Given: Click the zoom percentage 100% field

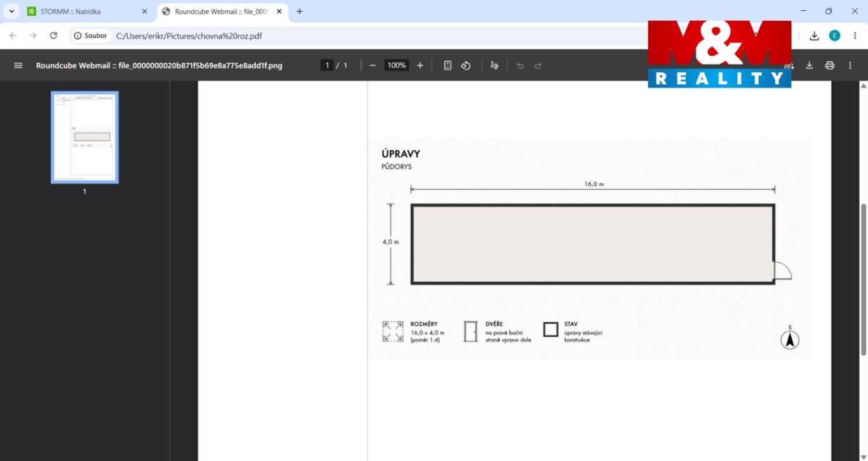Looking at the screenshot, I should click(x=397, y=65).
